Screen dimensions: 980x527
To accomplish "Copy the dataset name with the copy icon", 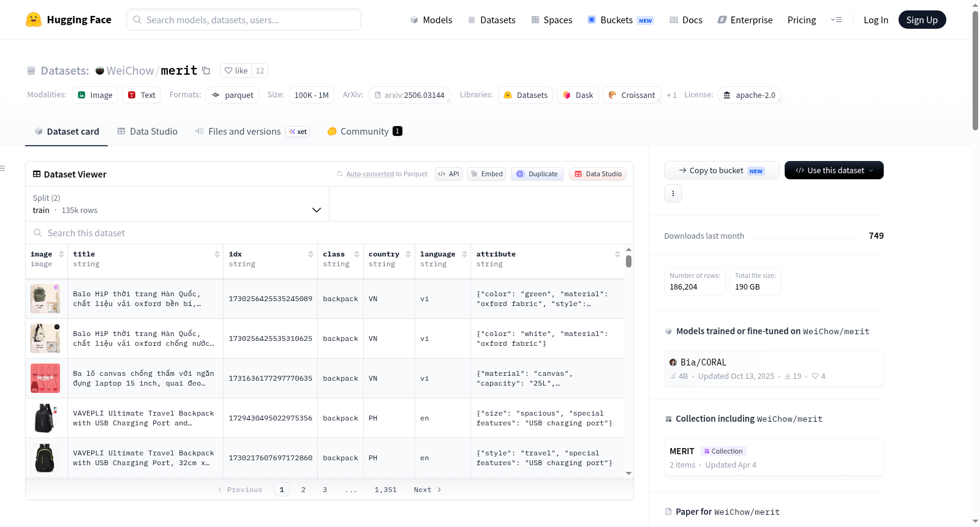I will [x=206, y=71].
